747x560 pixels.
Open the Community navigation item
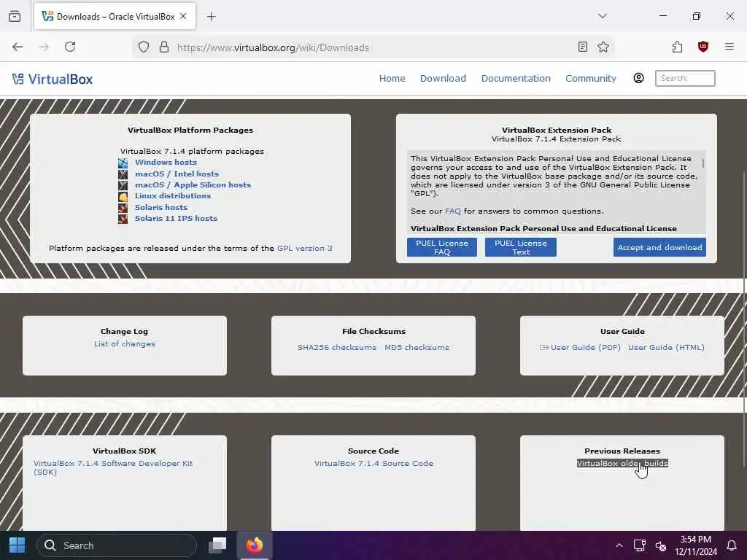pos(591,79)
